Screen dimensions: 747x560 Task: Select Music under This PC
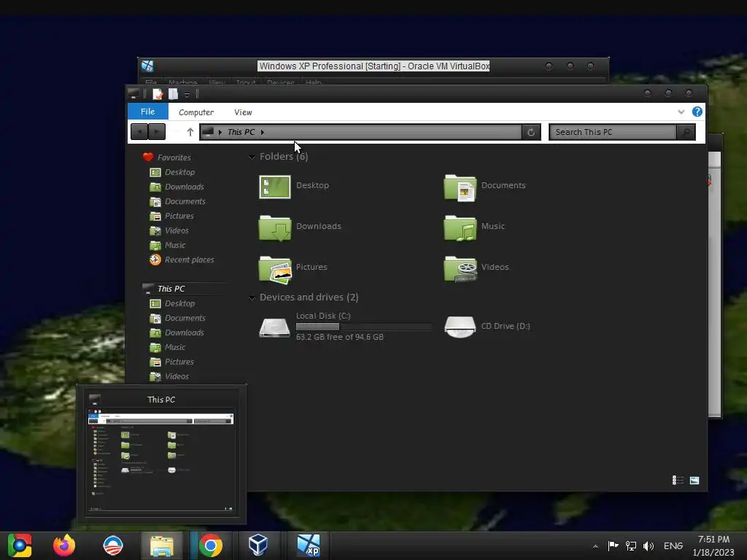tap(167, 348)
